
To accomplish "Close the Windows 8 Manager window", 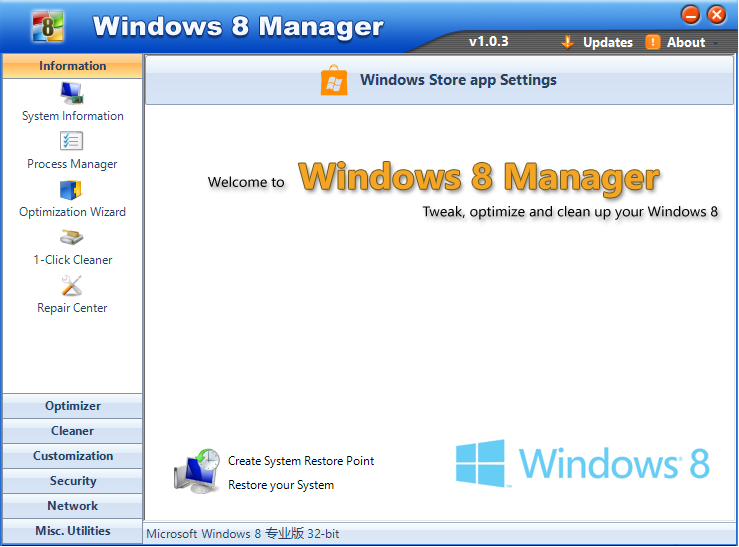I will coord(716,15).
